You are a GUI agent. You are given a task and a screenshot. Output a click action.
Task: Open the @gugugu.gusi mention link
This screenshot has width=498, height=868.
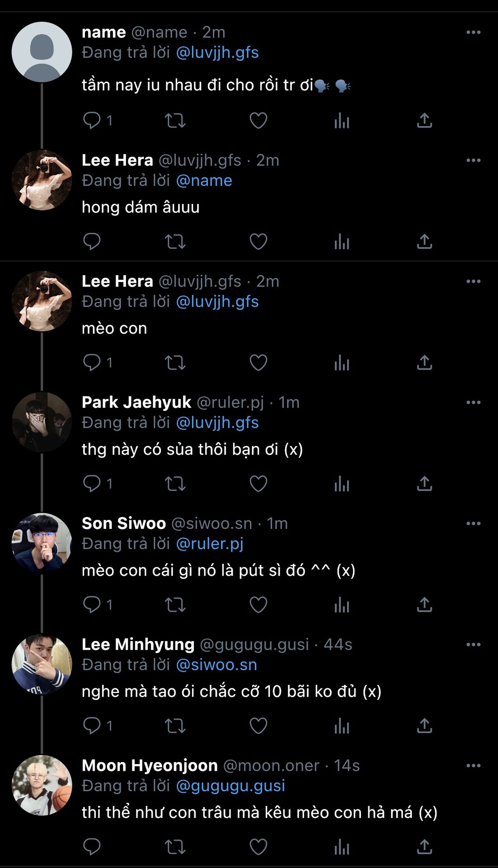coord(230,786)
